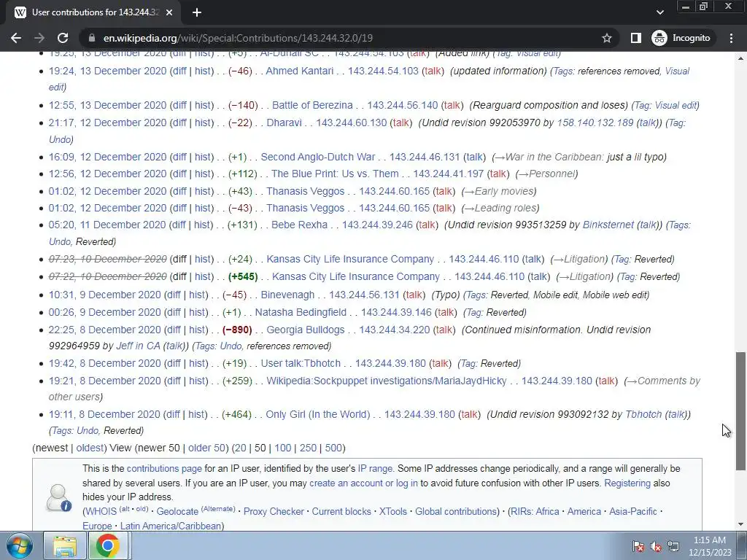View diff for the Dharavi edit
This screenshot has height=560, width=747.
pos(179,122)
